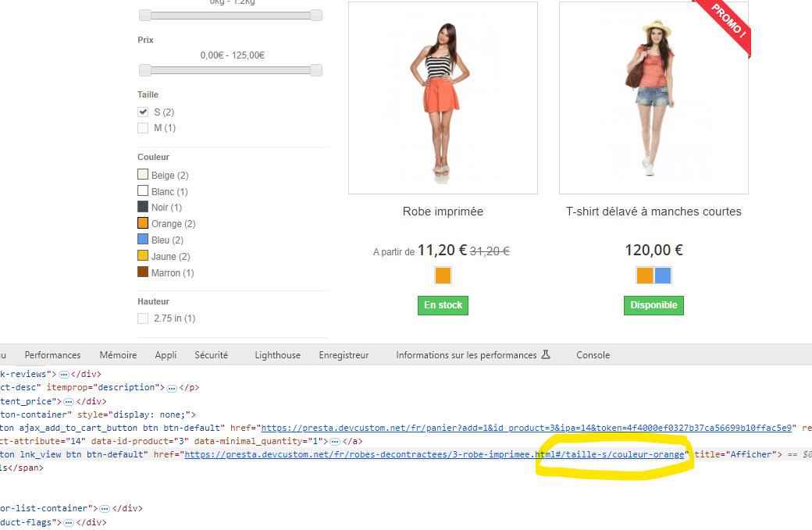Check the M (1) size checkbox
The height and width of the screenshot is (530, 812).
coord(143,128)
